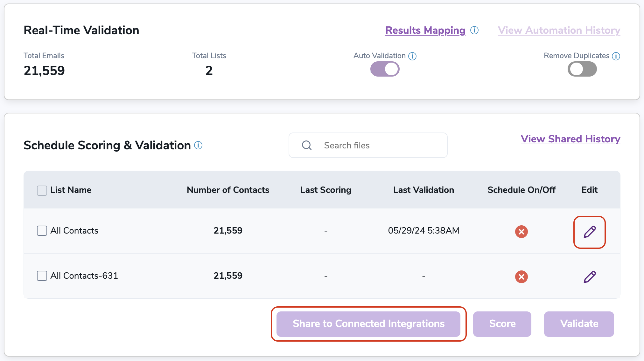Click the Score button
Screen dimensions: 644x361
pos(503,324)
